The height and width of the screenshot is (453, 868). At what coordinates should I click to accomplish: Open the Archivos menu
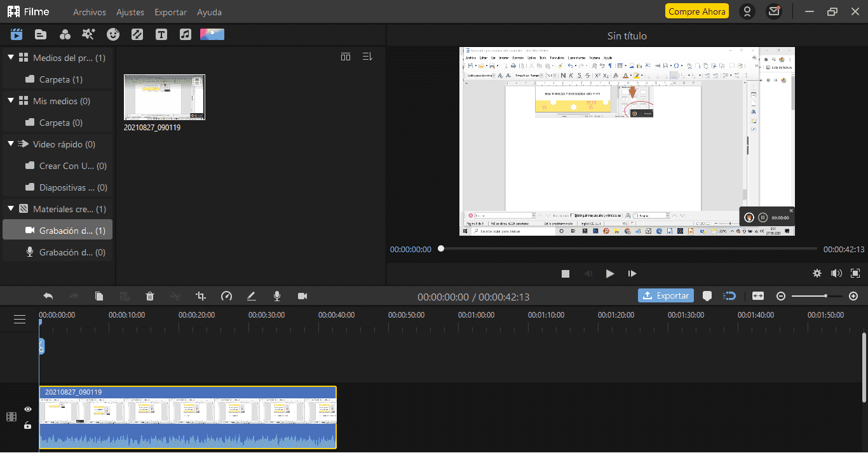(x=90, y=12)
